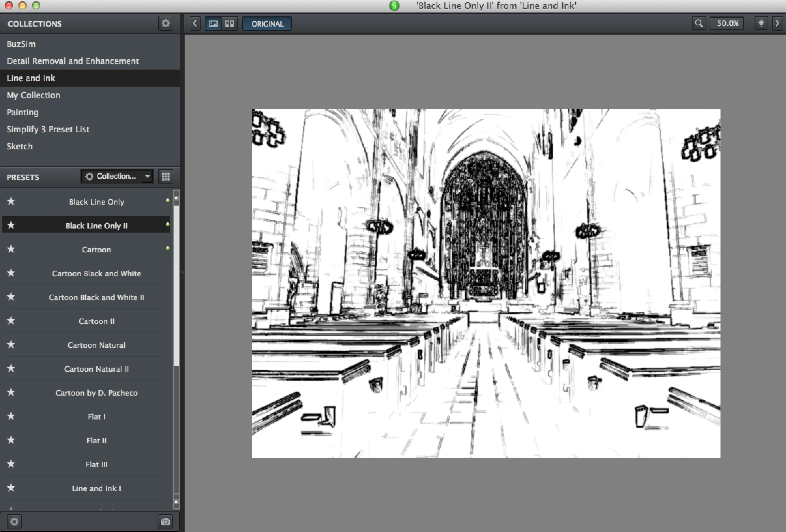Select Simplify 3 Preset List collection

tap(90, 129)
